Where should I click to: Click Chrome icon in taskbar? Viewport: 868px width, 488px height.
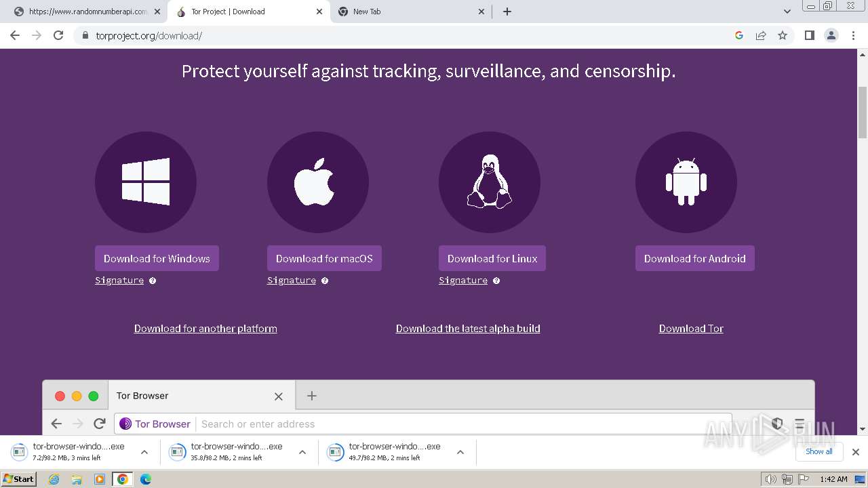pyautogui.click(x=123, y=479)
